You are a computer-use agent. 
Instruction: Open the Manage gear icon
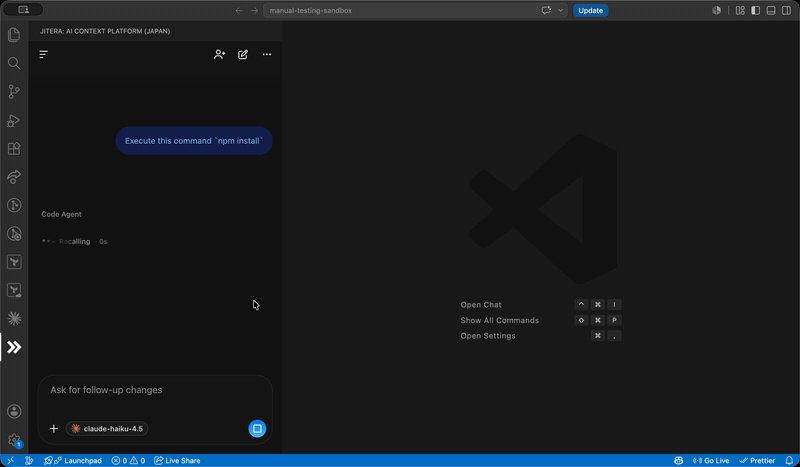[14, 440]
